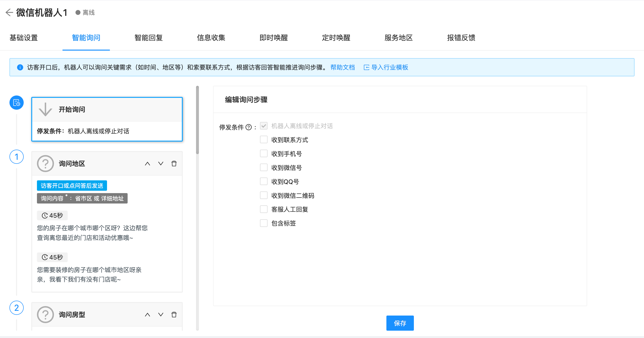
Task: Click the flow overview icon above step list
Action: pyautogui.click(x=16, y=103)
